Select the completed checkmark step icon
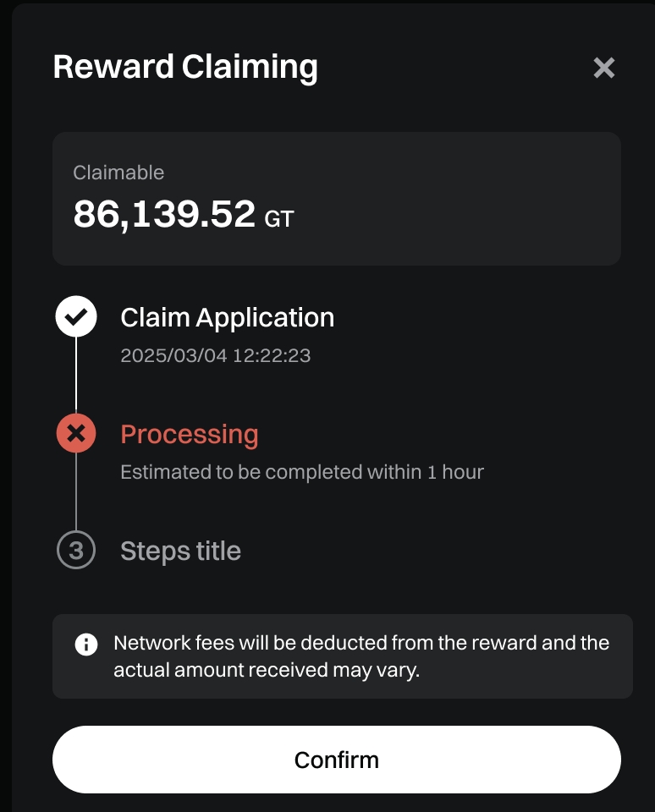The width and height of the screenshot is (655, 812). click(76, 316)
